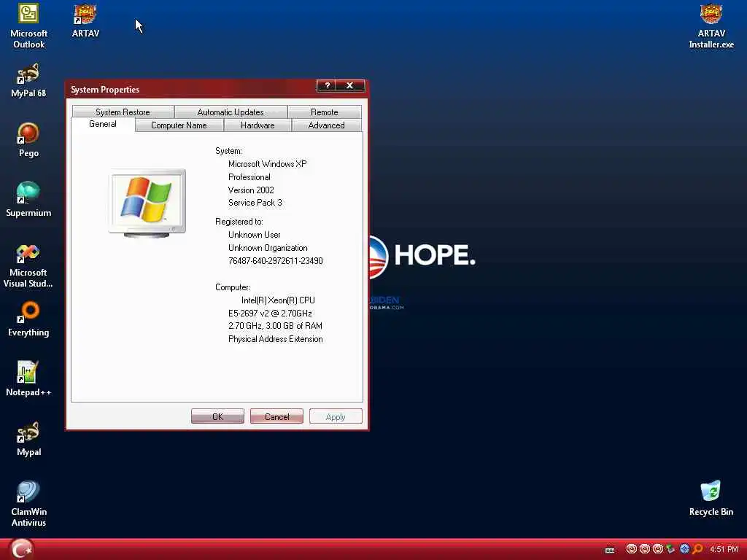The height and width of the screenshot is (560, 747).
Task: Open the Start menu orb on taskbar
Action: point(21,549)
